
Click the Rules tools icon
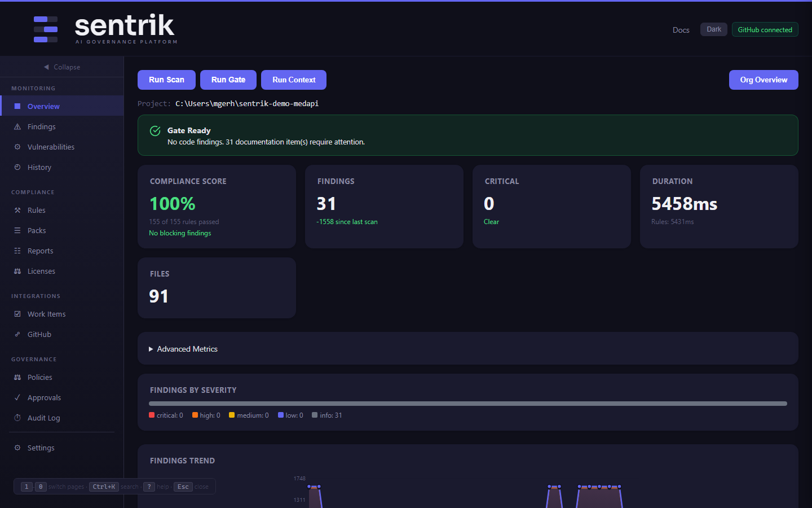click(17, 210)
